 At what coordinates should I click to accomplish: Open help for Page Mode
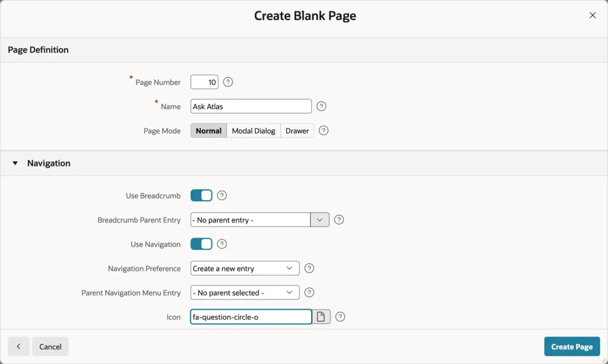click(324, 131)
